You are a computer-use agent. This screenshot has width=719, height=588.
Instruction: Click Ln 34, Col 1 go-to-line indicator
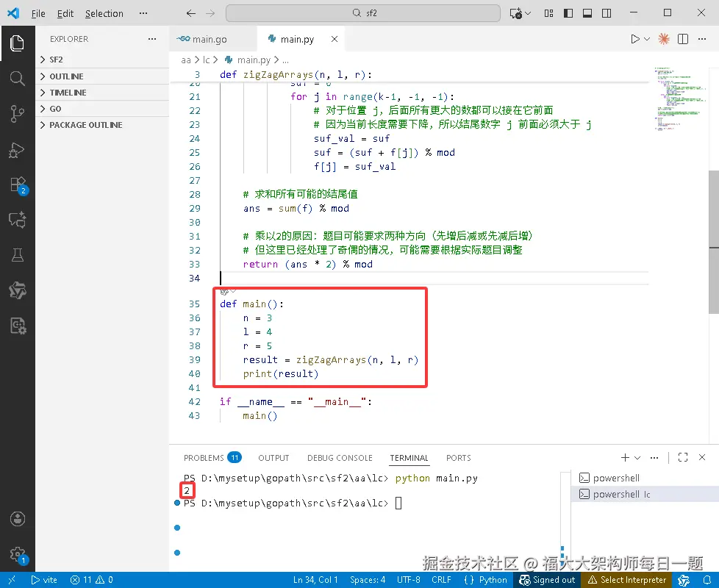[315, 580]
